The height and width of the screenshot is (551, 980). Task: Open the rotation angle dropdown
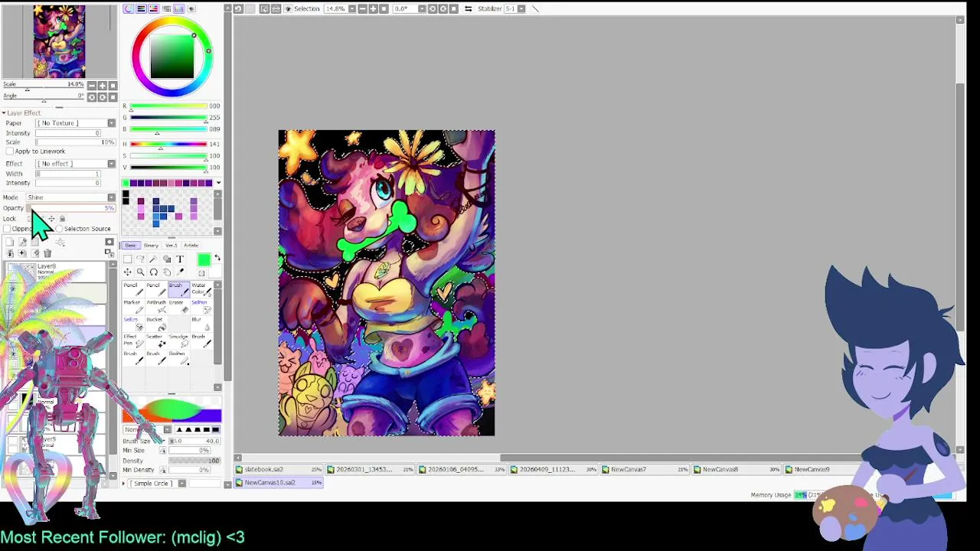422,8
